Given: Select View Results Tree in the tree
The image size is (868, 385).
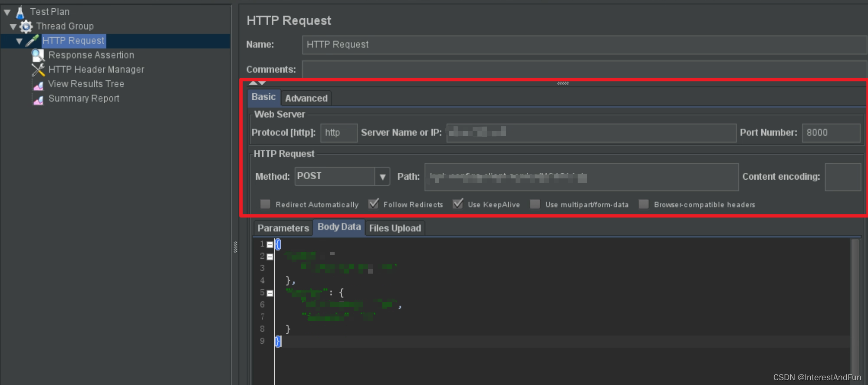Looking at the screenshot, I should (86, 84).
